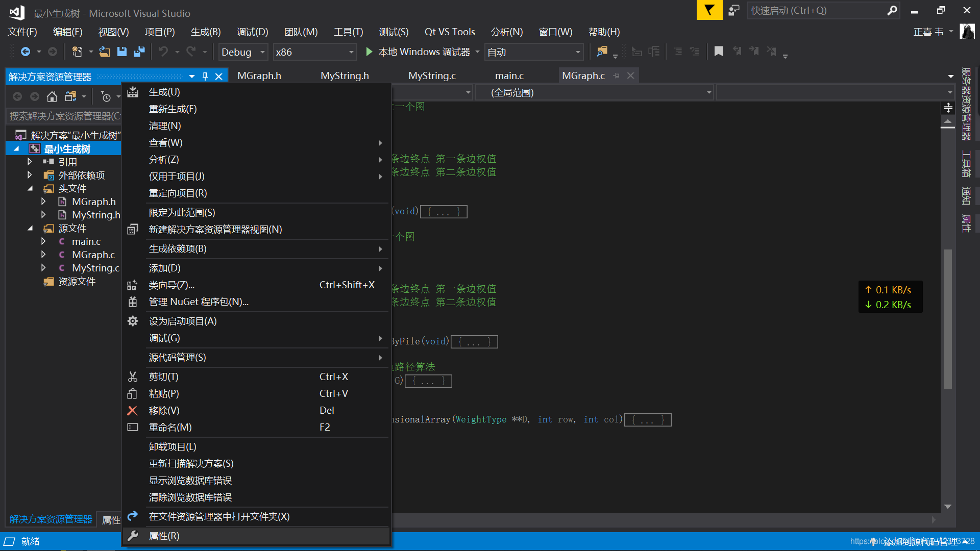
Task: Select 重命名(M) in context menu
Action: (x=256, y=428)
